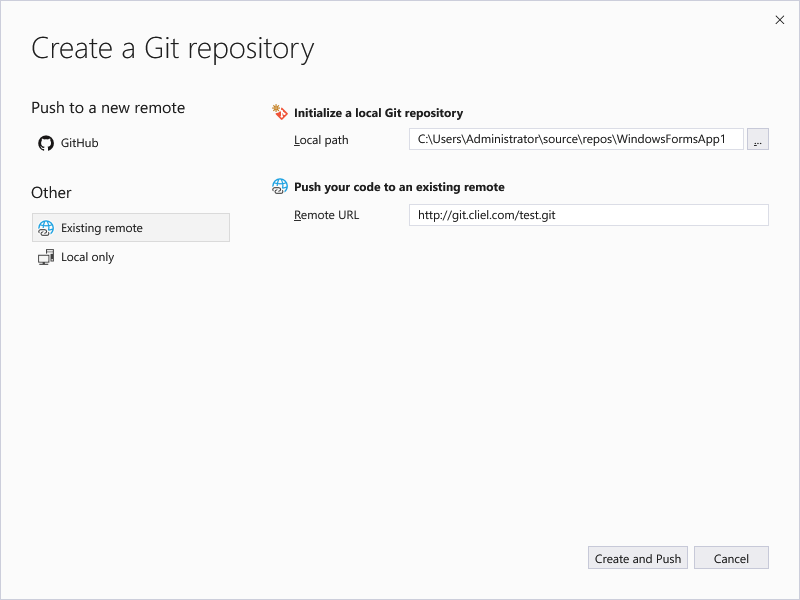
Task: Click the Initialize a local Git repository heading
Action: [x=379, y=113]
